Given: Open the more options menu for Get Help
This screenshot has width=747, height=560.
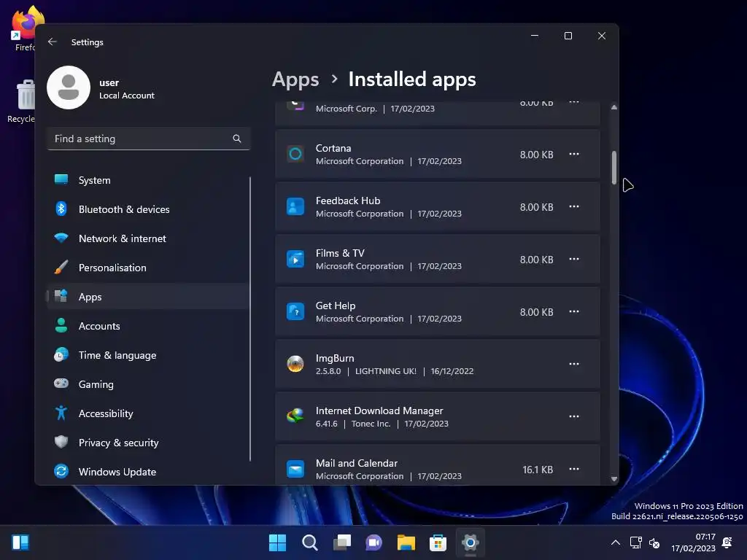Looking at the screenshot, I should click(x=574, y=311).
